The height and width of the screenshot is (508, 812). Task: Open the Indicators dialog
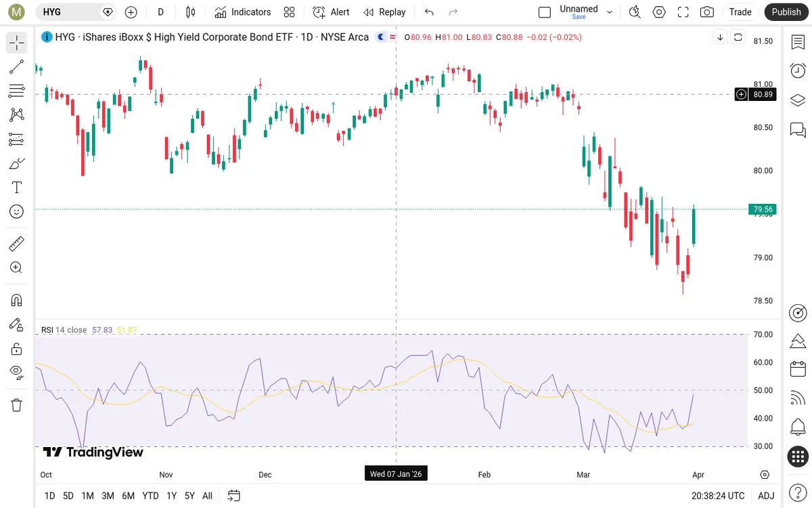(242, 12)
